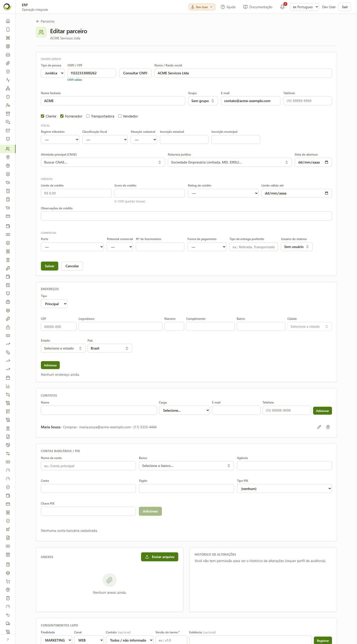Click Enviar arquivo to upload an attachment

click(160, 557)
